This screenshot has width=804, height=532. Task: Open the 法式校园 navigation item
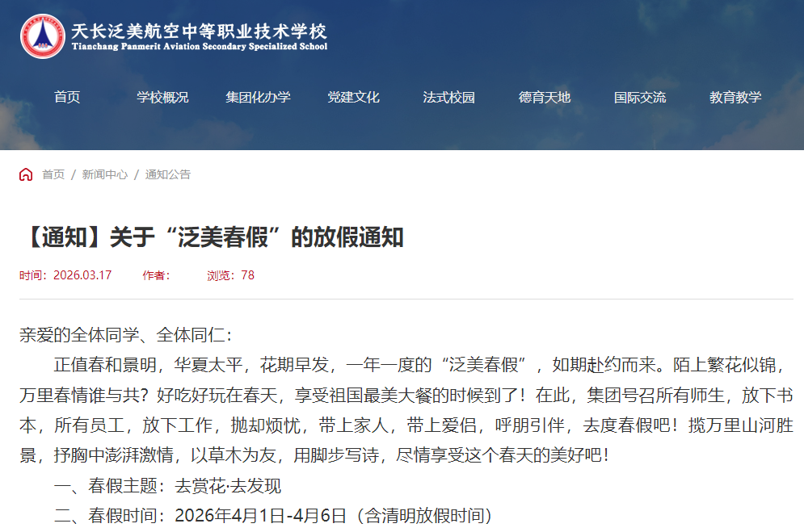(x=448, y=98)
